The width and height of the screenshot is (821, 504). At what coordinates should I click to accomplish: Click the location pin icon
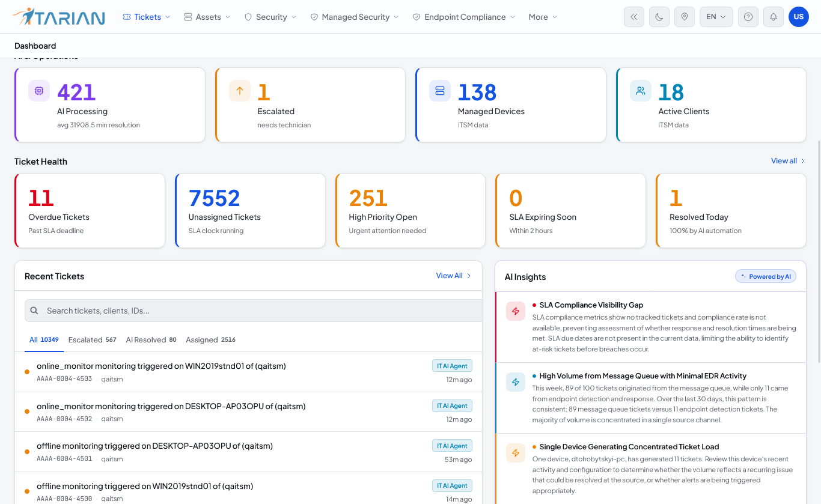[685, 17]
